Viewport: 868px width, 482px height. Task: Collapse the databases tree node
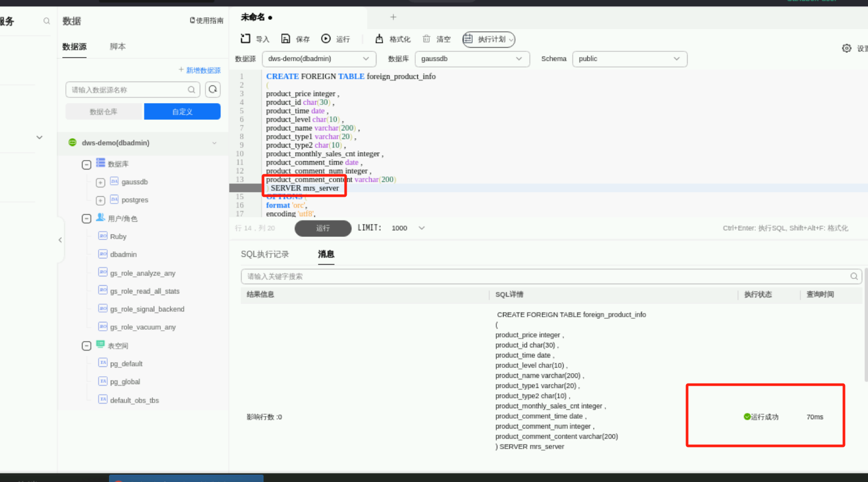tap(87, 165)
